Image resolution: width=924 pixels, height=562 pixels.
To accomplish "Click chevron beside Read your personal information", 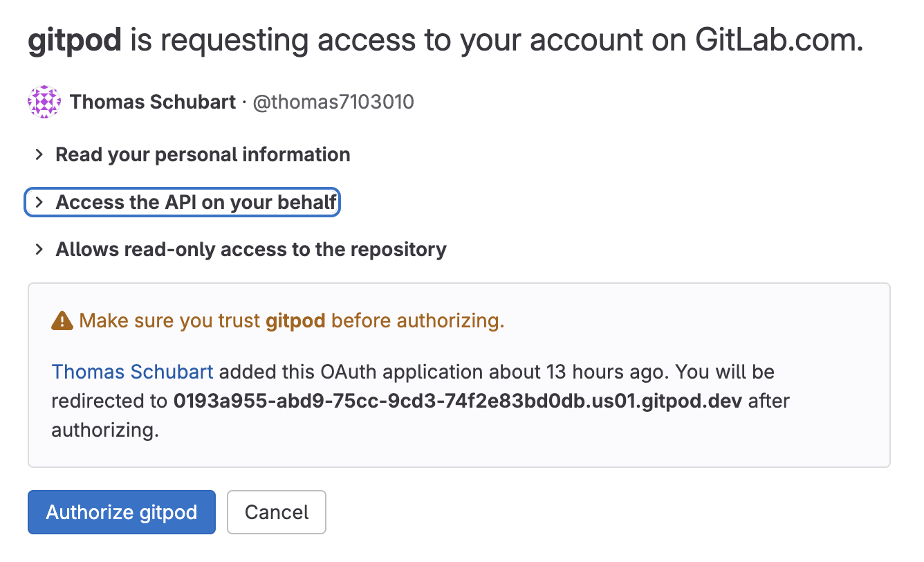I will [40, 154].
